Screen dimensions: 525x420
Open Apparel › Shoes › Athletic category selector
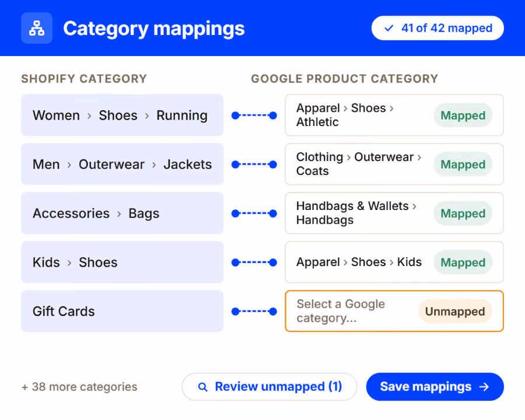[x=394, y=116]
